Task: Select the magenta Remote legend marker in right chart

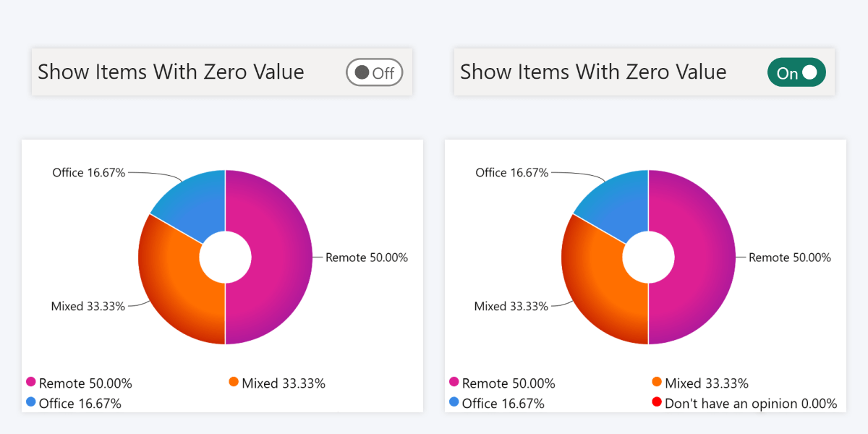Action: pyautogui.click(x=454, y=383)
